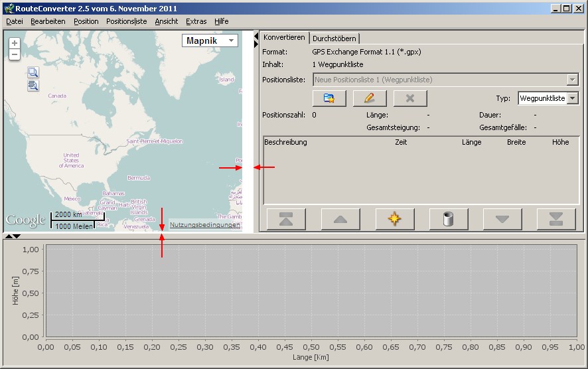Expand the Positionsliste combo box
588x369 pixels.
[x=573, y=80]
